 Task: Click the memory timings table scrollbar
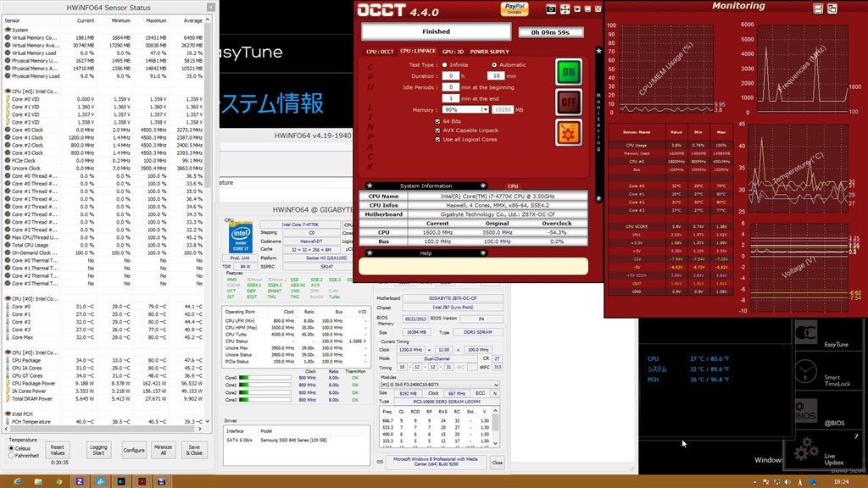point(495,427)
